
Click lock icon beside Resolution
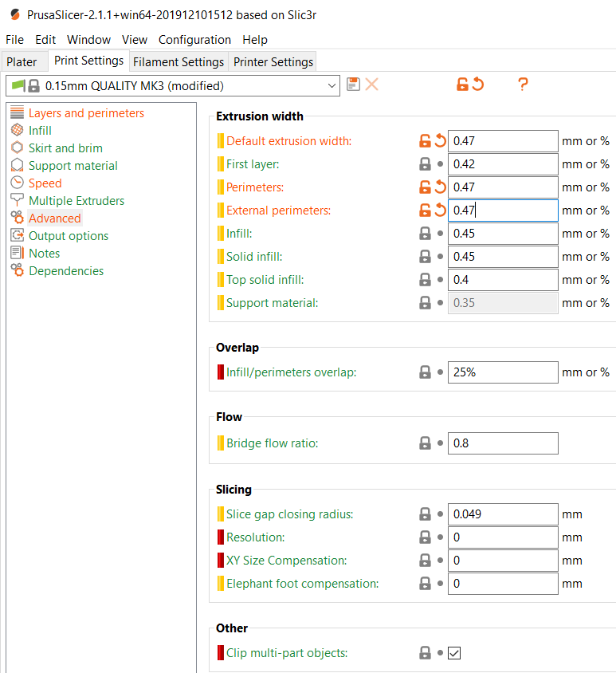click(425, 537)
